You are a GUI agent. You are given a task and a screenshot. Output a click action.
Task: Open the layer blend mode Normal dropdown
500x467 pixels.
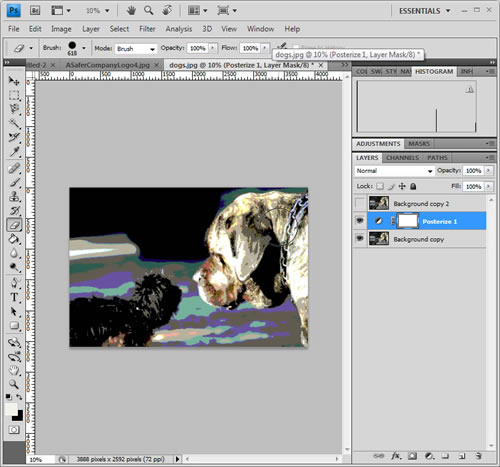[x=394, y=171]
